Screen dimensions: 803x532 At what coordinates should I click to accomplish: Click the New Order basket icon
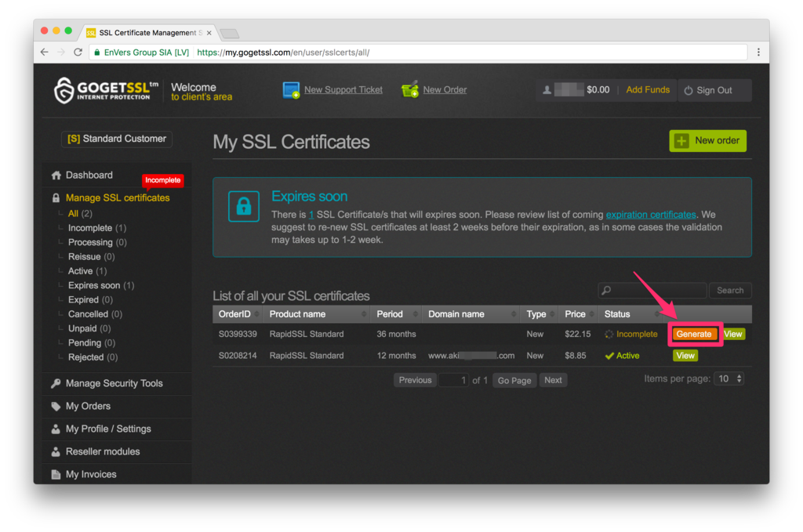(409, 89)
